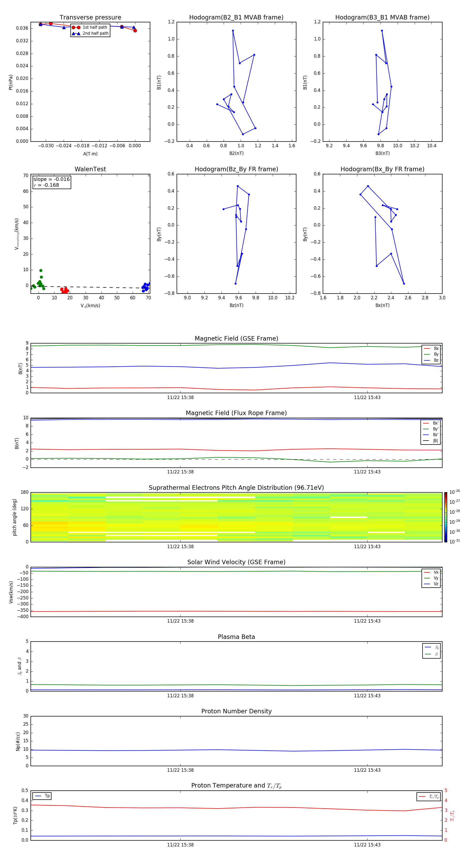Click the 'B2(nT)' x-axis label
This screenshot has height=868, width=473.
point(236,153)
